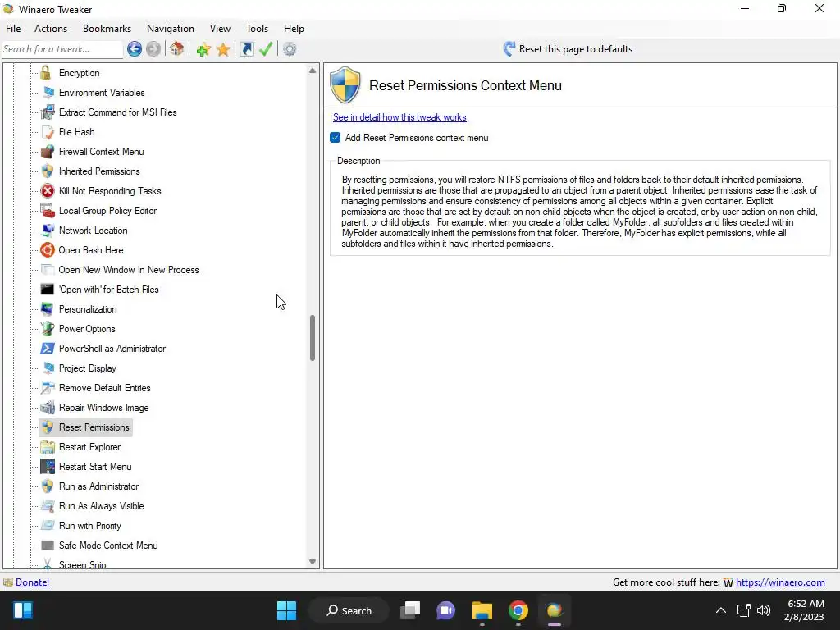
Task: Add bookmark using green-plus star icon
Action: (x=203, y=49)
